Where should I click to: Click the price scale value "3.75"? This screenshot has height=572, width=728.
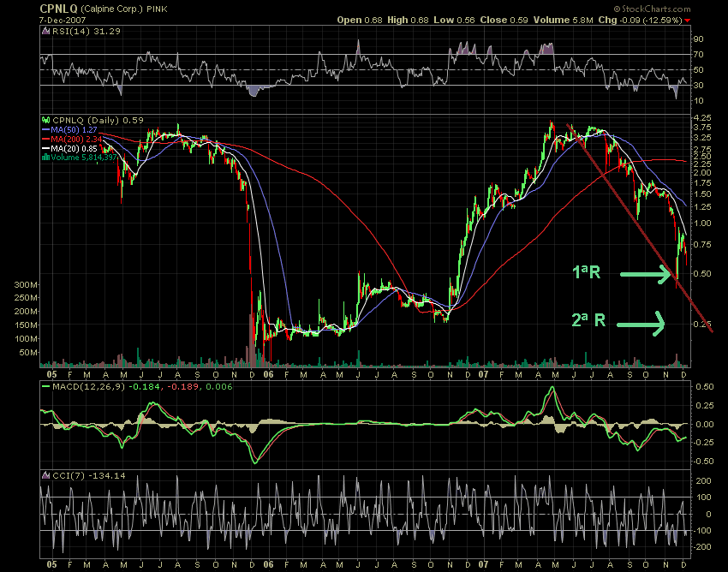coord(701,128)
